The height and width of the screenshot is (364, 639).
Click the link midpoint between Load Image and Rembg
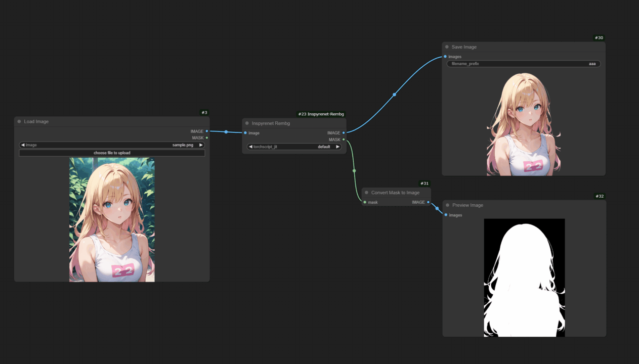coord(226,132)
